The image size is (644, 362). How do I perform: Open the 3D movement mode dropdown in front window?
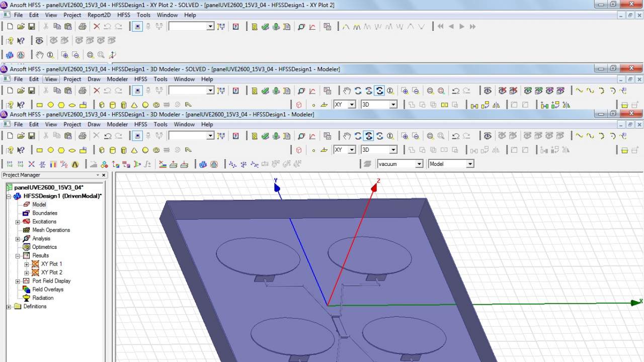(x=393, y=150)
